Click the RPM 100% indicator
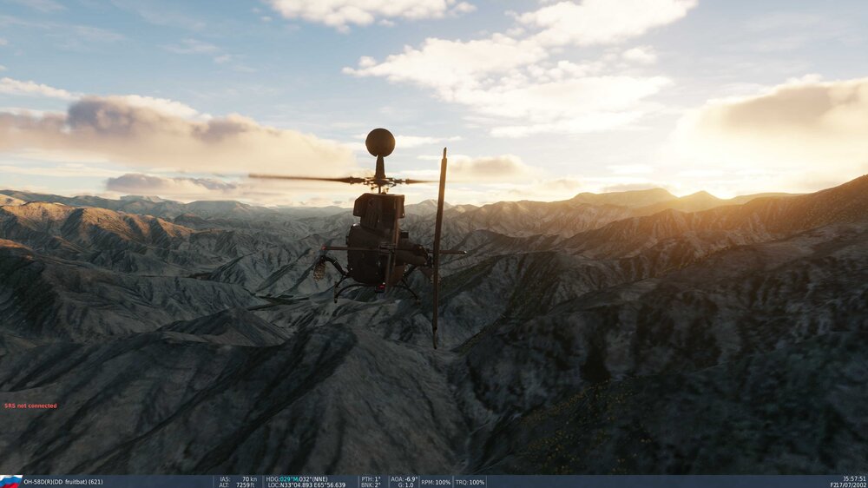This screenshot has height=488, width=868. [436, 482]
